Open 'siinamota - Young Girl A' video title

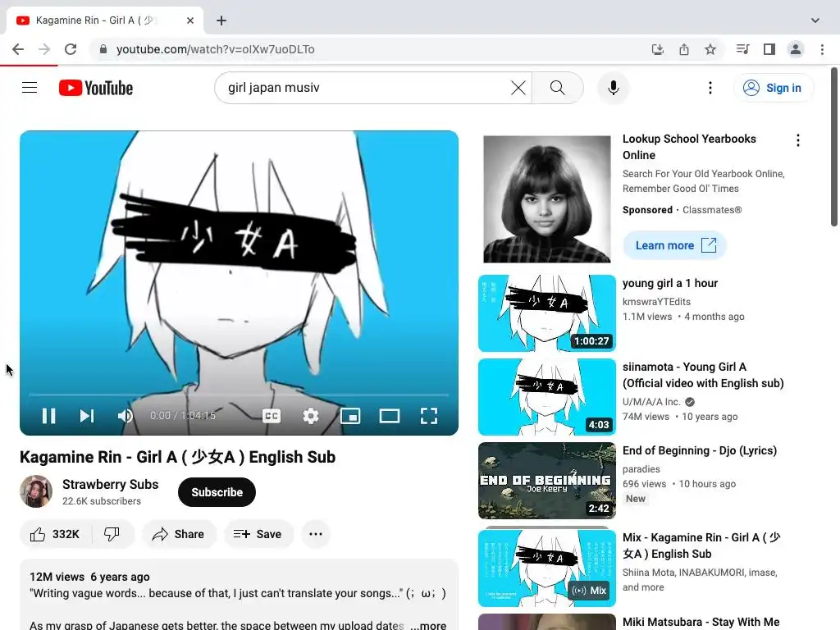[703, 375]
